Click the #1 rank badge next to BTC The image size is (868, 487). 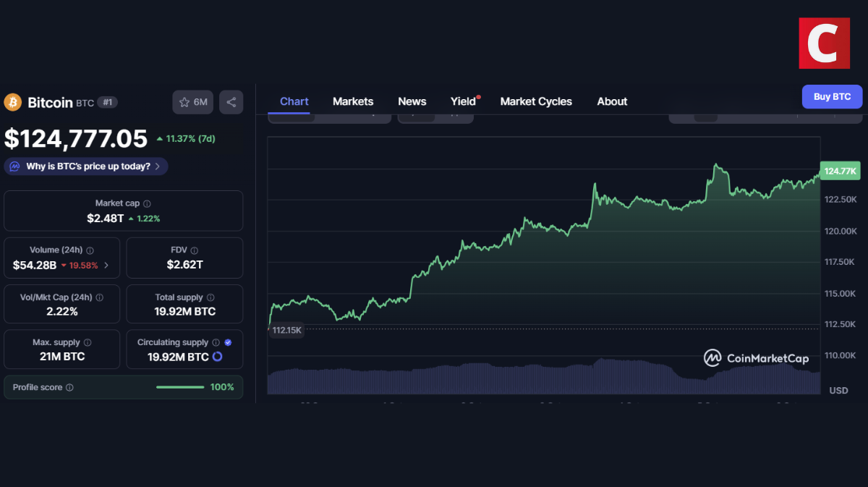tap(106, 102)
